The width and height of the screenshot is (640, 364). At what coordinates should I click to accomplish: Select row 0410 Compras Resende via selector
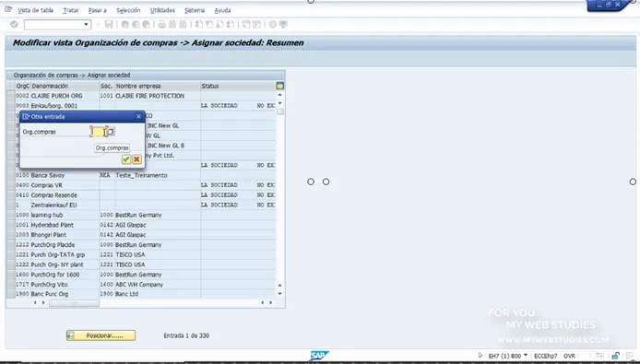pos(11,195)
